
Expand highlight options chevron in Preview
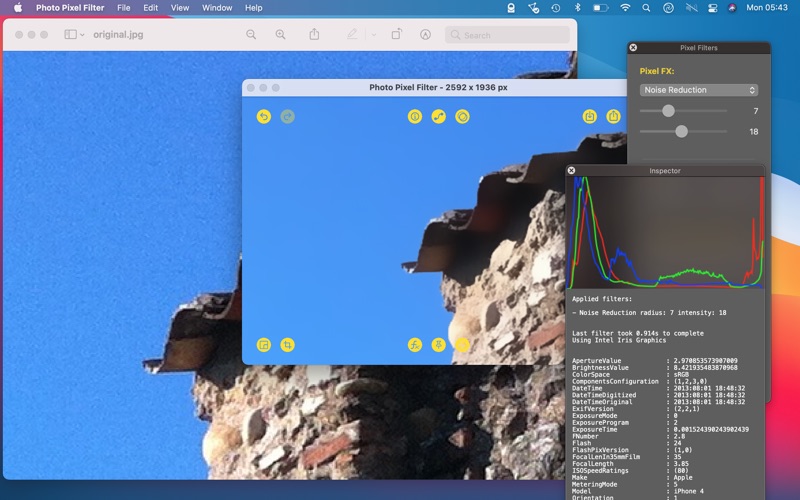[374, 35]
